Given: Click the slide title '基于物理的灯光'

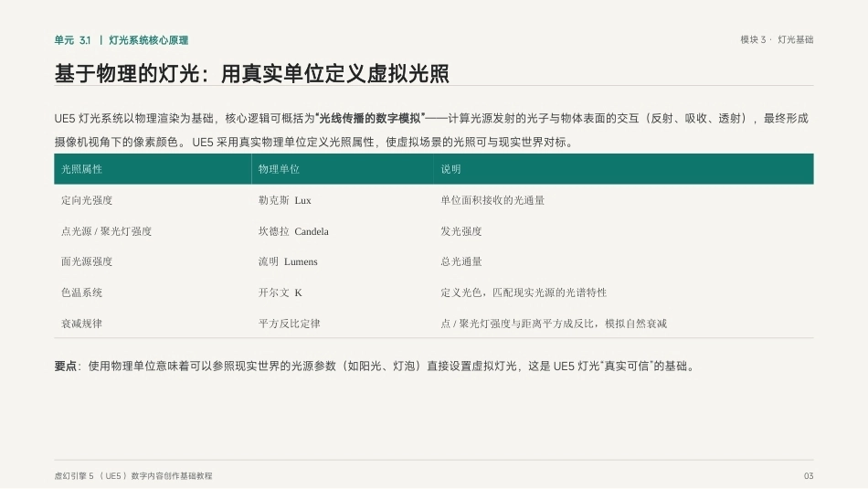Looking at the screenshot, I should coord(127,74).
